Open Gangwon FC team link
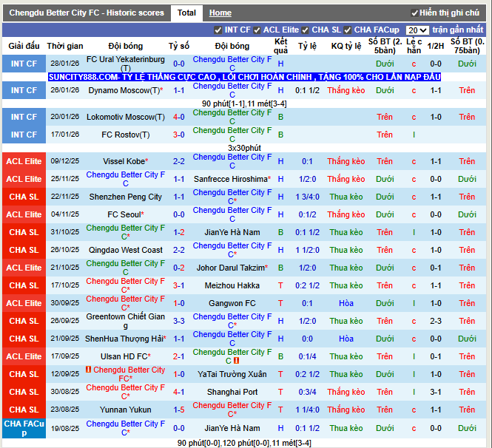 [x=232, y=304]
